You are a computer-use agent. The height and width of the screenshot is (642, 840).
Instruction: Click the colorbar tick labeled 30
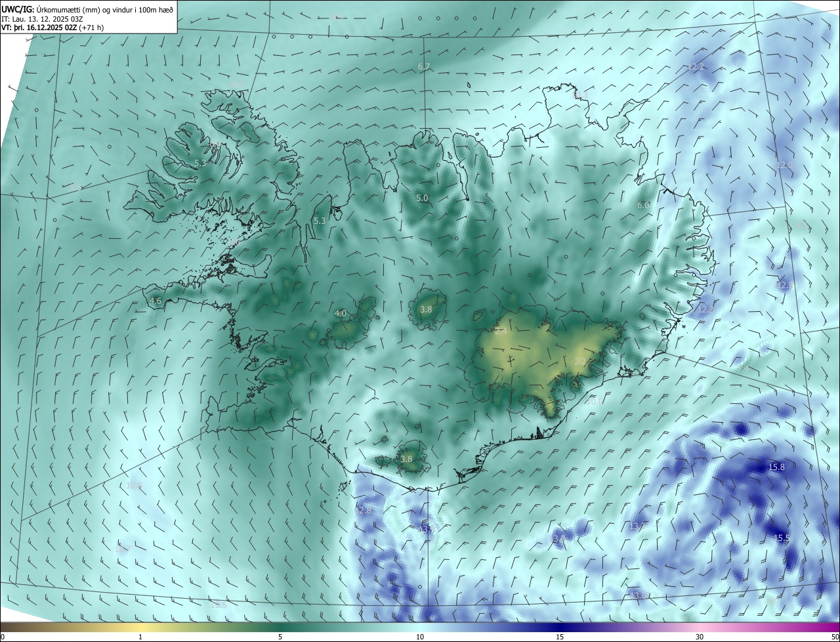(700, 637)
